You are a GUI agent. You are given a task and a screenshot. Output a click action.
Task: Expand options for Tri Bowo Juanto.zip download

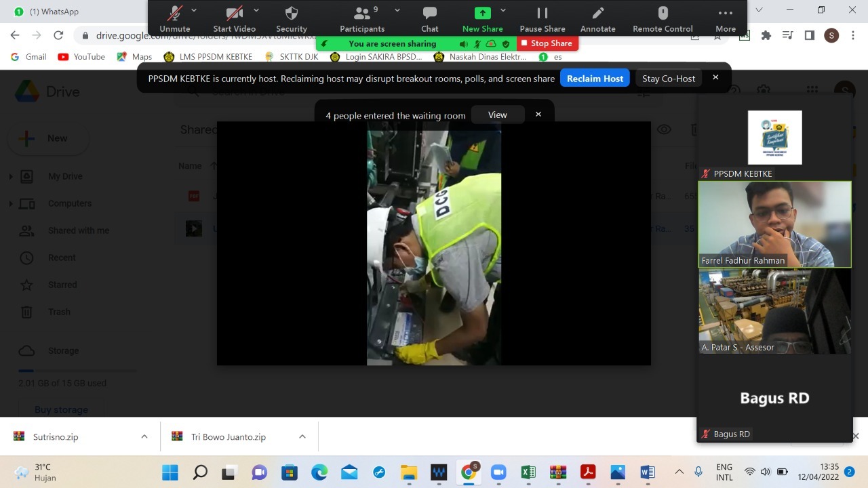[302, 437]
